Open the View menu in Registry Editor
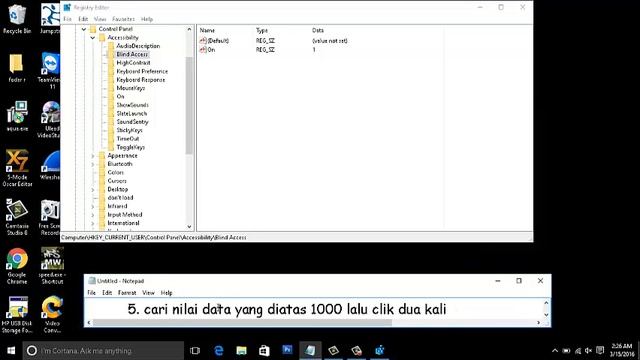Screen dimensions: 640x360 tap(100, 19)
